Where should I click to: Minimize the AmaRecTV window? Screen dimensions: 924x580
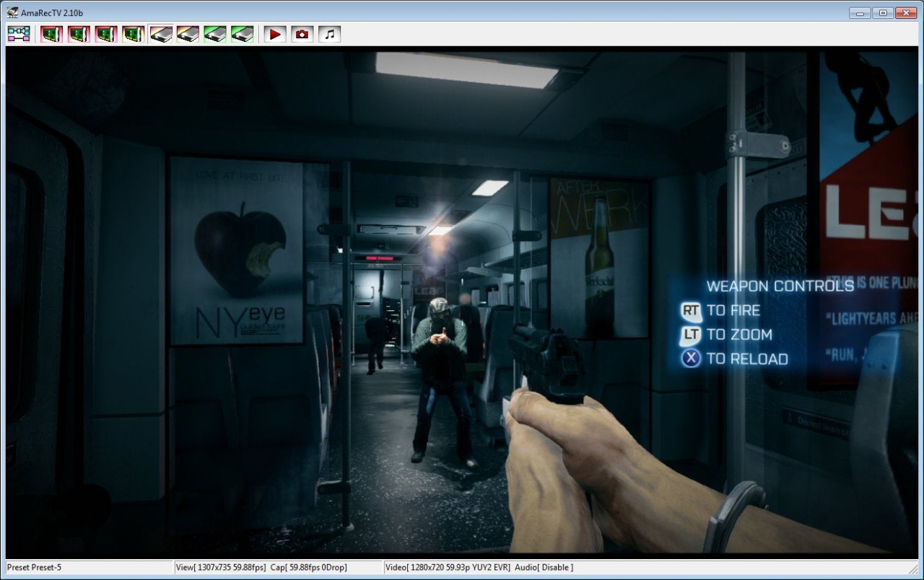tap(859, 12)
